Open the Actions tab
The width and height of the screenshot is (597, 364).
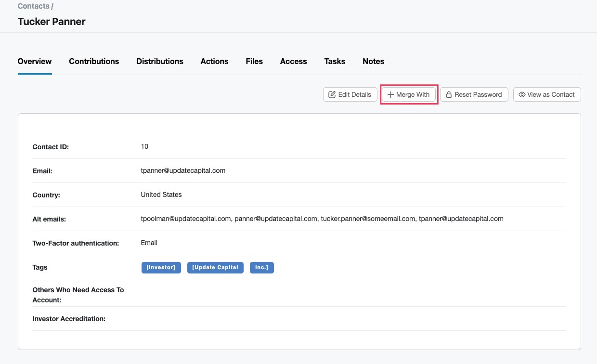click(215, 61)
